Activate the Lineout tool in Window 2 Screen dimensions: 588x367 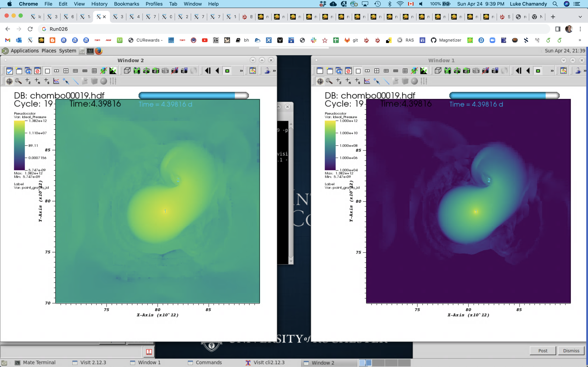pyautogui.click(x=56, y=81)
